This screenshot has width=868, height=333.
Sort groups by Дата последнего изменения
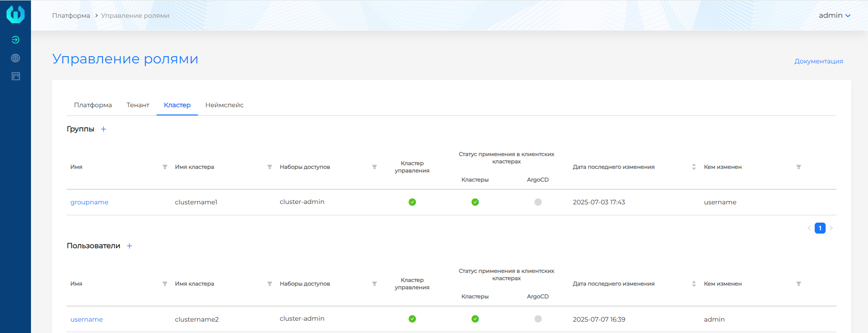694,167
